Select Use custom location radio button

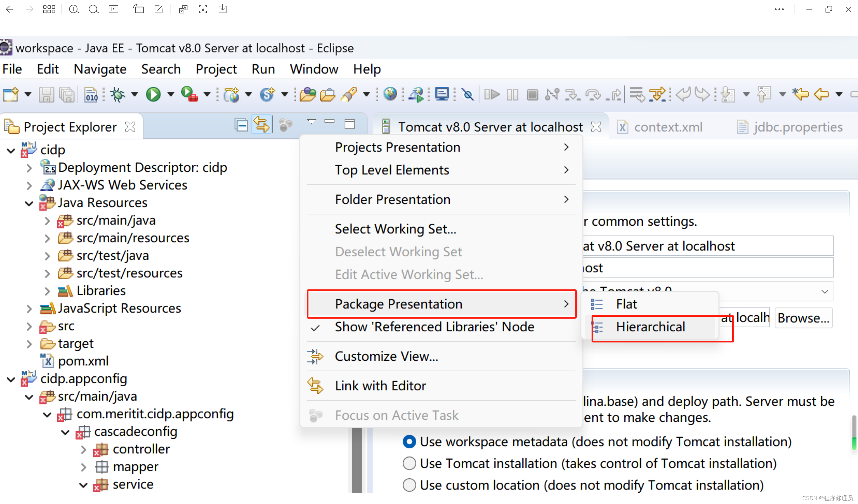click(x=409, y=486)
